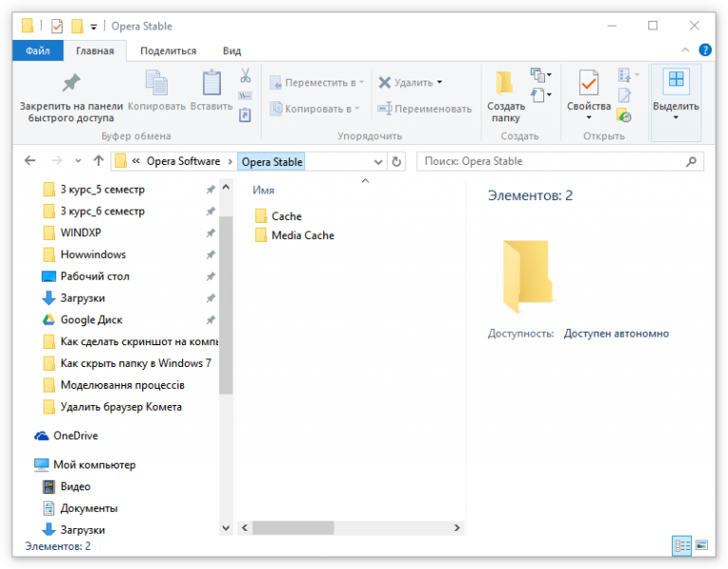This screenshot has height=569, width=728.
Task: Click the Copy (Копировать) ribbon icon
Action: pos(156,83)
